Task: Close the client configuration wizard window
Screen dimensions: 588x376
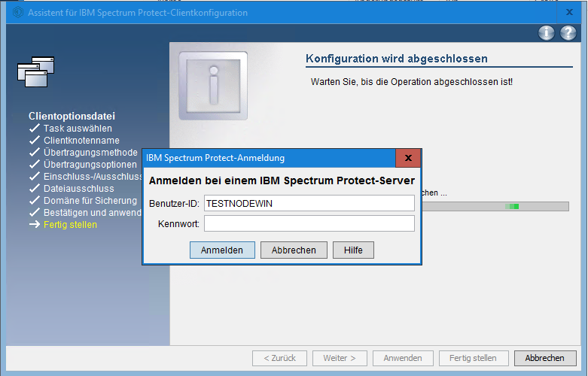Action: tap(568, 13)
